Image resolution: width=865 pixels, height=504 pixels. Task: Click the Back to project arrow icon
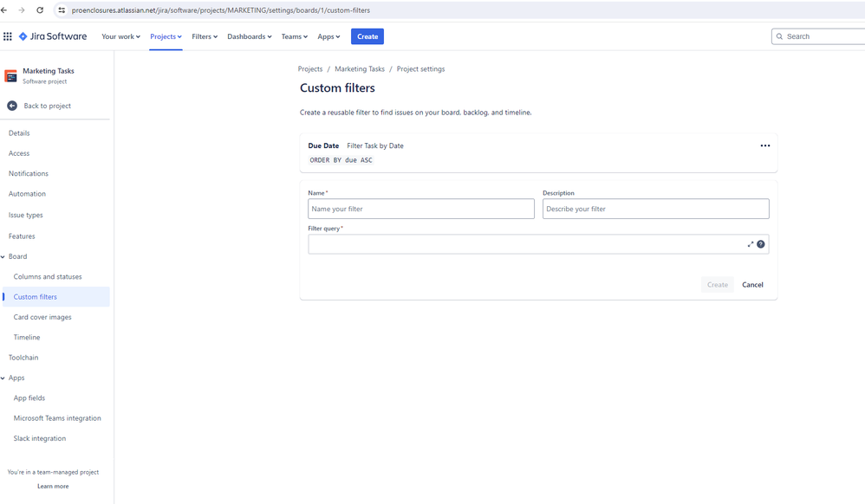click(x=12, y=106)
